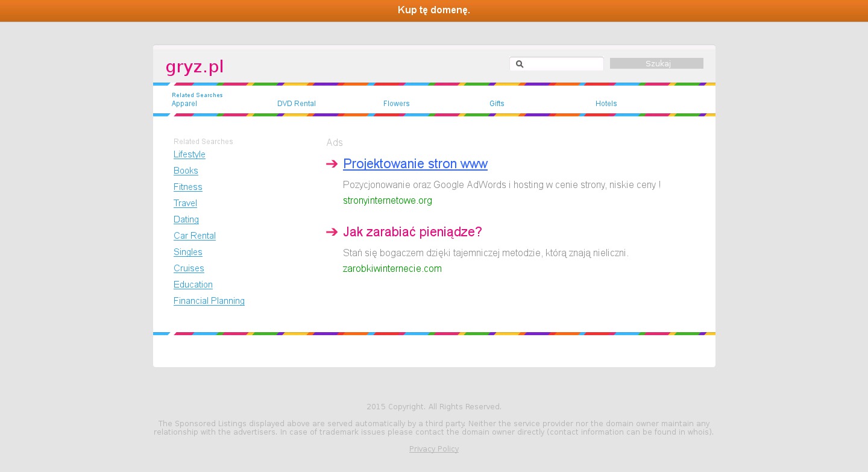This screenshot has height=472, width=868.
Task: Open the Fitness sidebar link
Action: click(188, 187)
